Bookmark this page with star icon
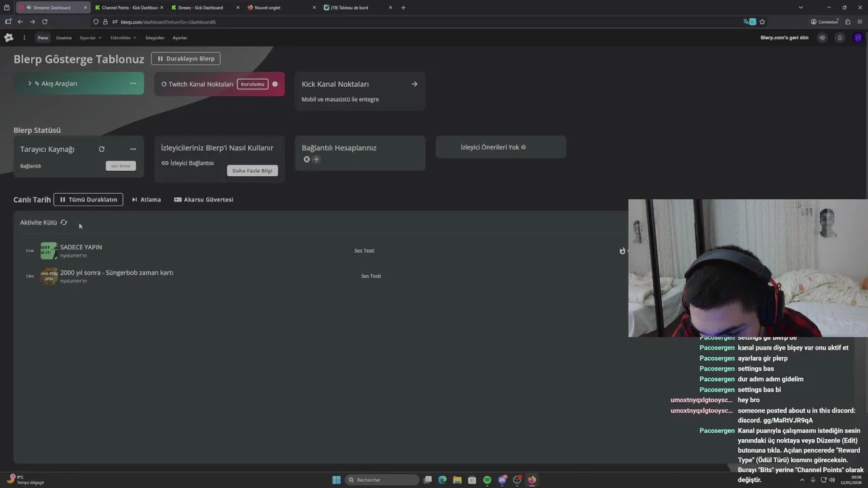This screenshot has width=868, height=488. (762, 22)
